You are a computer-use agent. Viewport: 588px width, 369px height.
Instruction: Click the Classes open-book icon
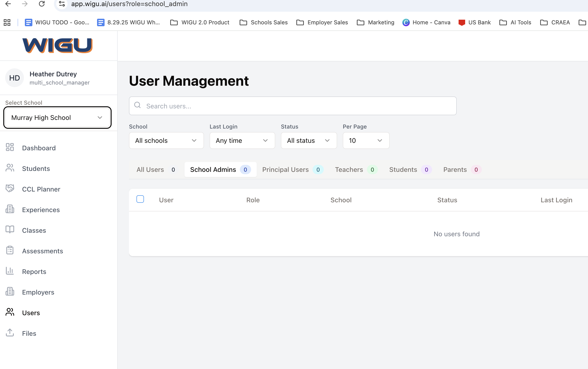(10, 230)
